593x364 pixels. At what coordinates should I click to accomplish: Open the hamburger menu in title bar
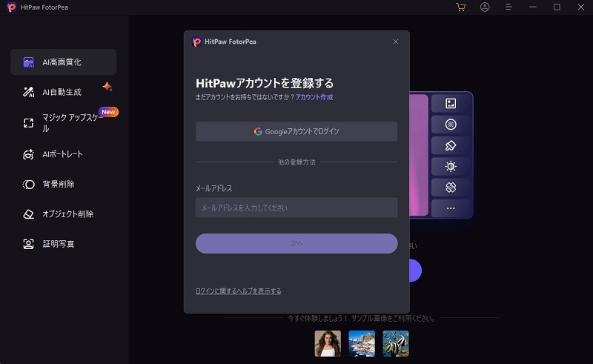[509, 7]
